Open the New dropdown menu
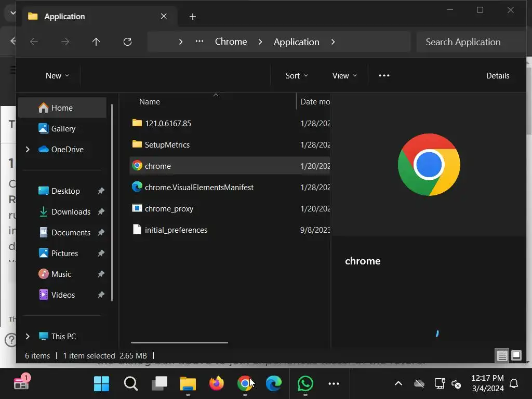Viewport: 532px width, 399px height. (x=57, y=76)
